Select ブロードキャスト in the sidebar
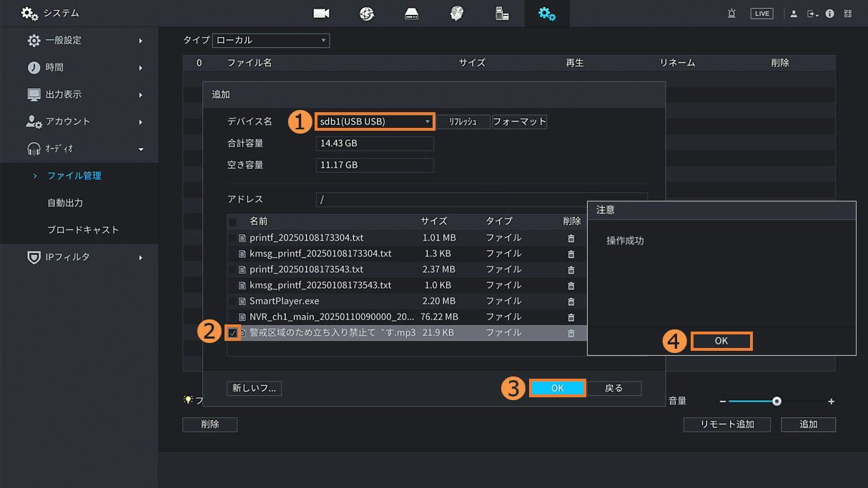The image size is (868, 488). click(x=83, y=230)
